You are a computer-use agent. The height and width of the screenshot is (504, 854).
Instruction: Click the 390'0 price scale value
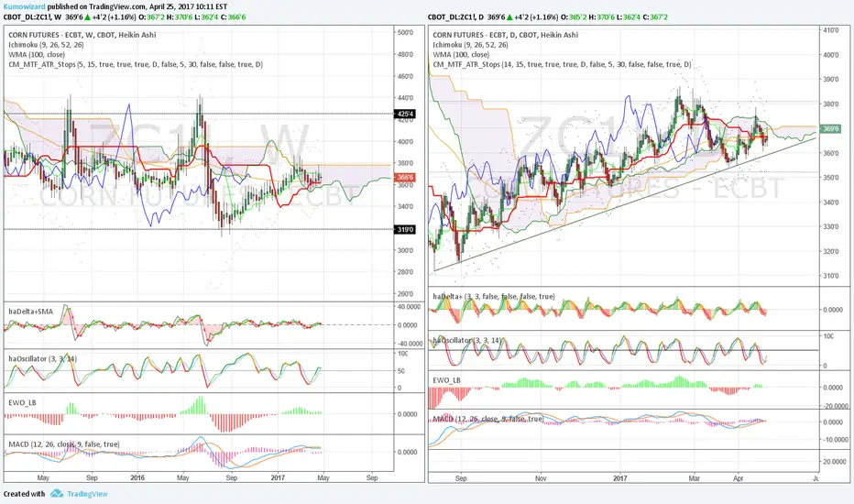[830, 80]
